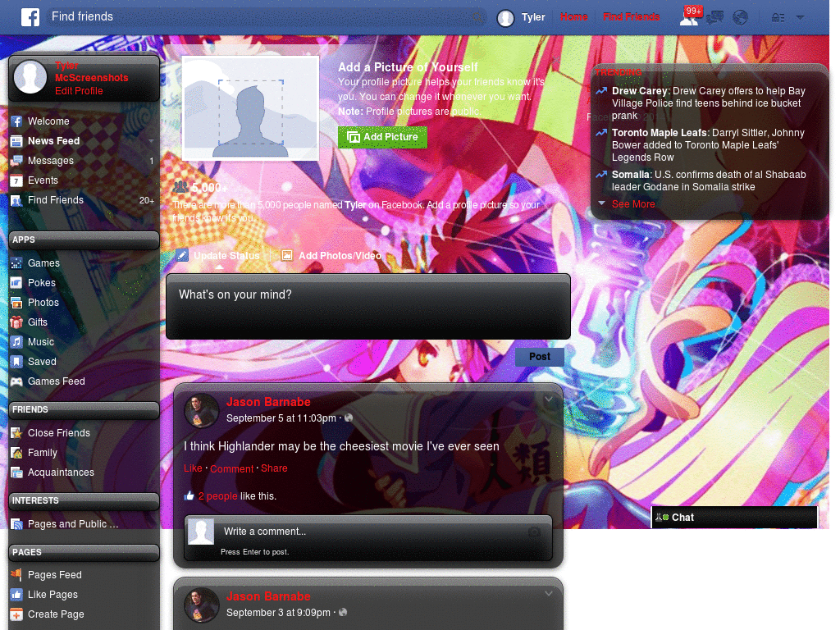Screen dimensions: 840x630
Task: Open Jason Barnabe's name on September 3 post
Action: click(268, 596)
